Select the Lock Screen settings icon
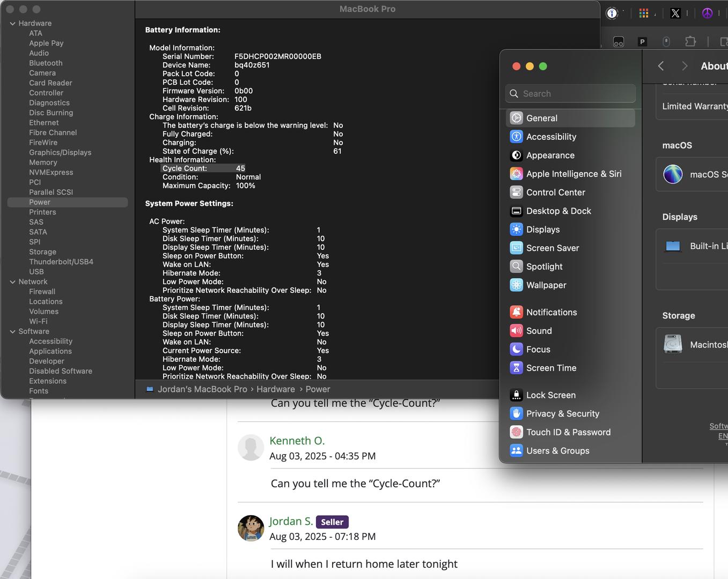Image resolution: width=728 pixels, height=579 pixels. tap(516, 395)
